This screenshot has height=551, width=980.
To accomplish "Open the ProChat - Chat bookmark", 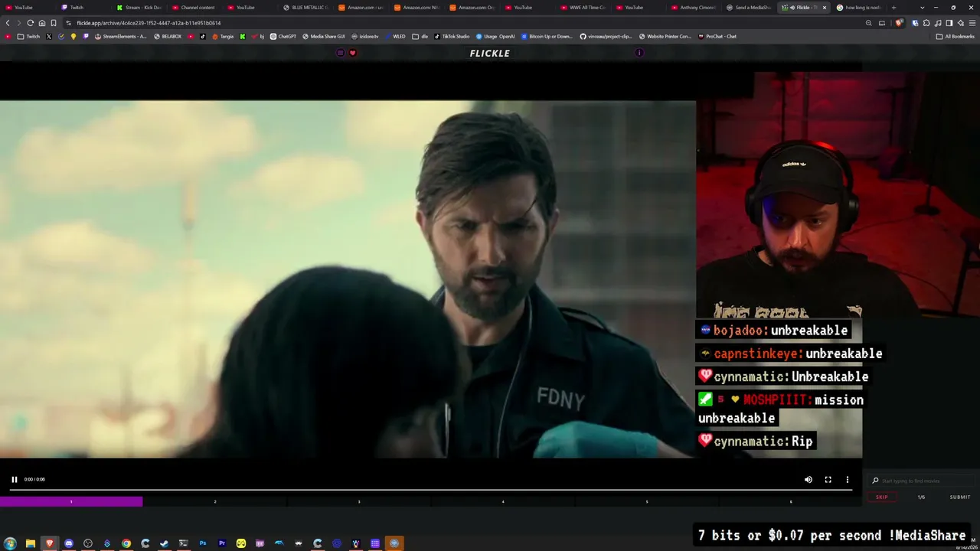I will click(x=717, y=36).
